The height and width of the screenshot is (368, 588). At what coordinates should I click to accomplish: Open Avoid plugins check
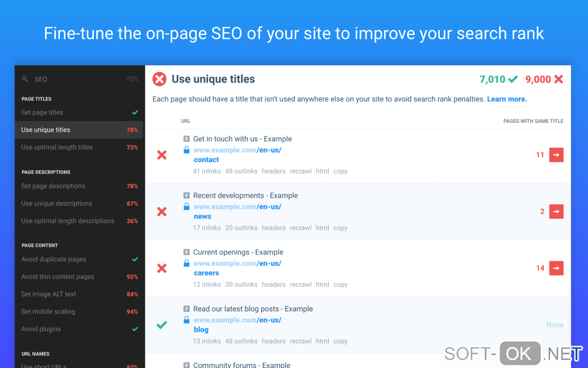click(79, 329)
